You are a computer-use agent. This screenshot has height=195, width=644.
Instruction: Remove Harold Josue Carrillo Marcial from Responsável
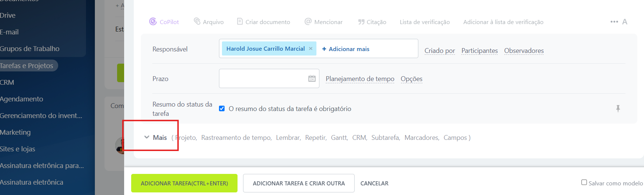[311, 48]
